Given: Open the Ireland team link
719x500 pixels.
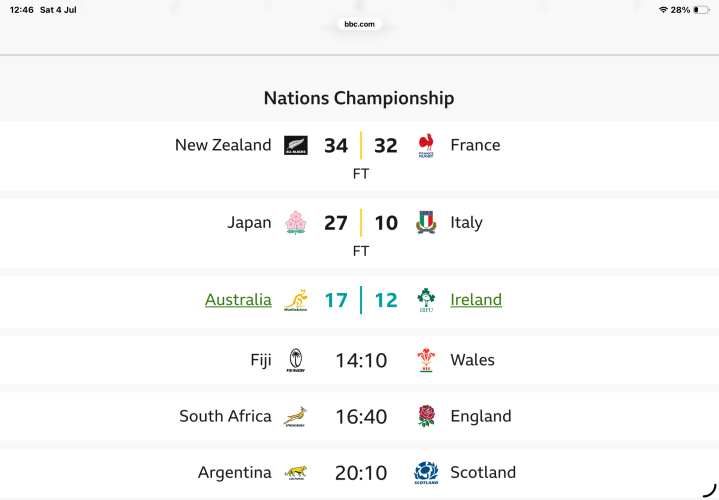Looking at the screenshot, I should pyautogui.click(x=476, y=300).
